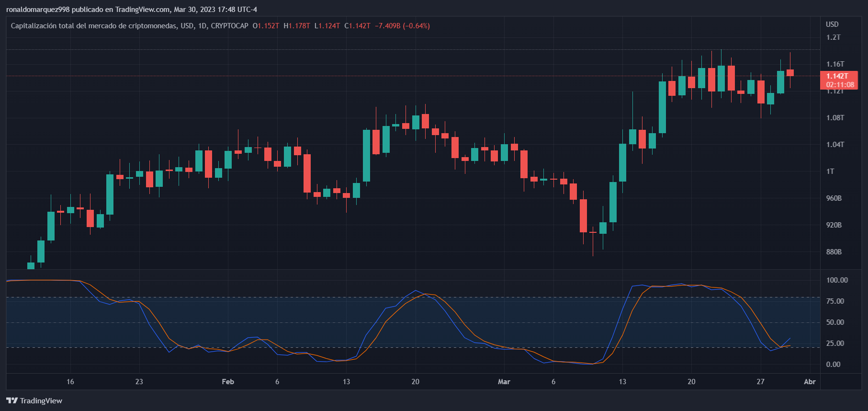
Task: Click the Feb label on the time axis
Action: pyautogui.click(x=228, y=382)
